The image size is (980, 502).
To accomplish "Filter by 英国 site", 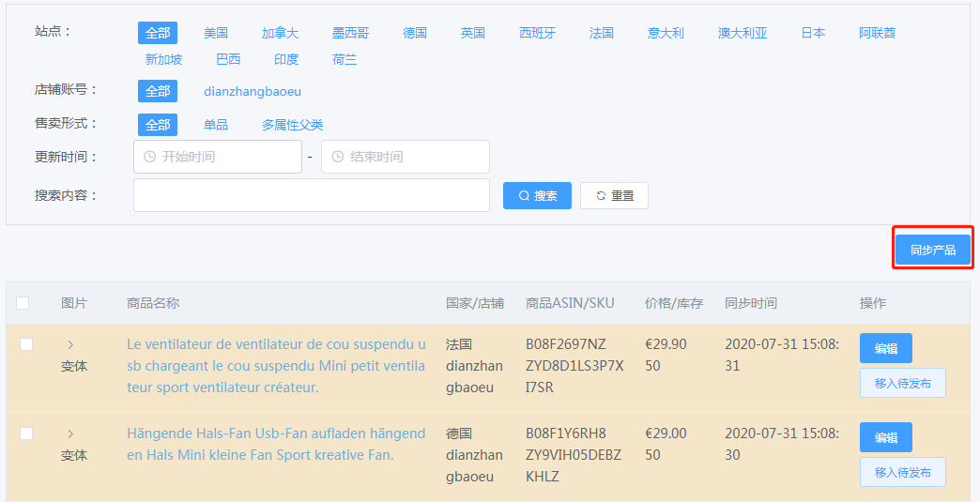I will pyautogui.click(x=473, y=33).
